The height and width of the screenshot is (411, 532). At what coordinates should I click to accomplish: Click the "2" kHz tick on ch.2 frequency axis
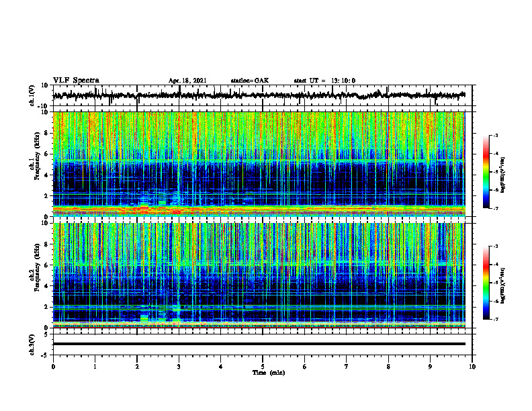click(x=47, y=307)
